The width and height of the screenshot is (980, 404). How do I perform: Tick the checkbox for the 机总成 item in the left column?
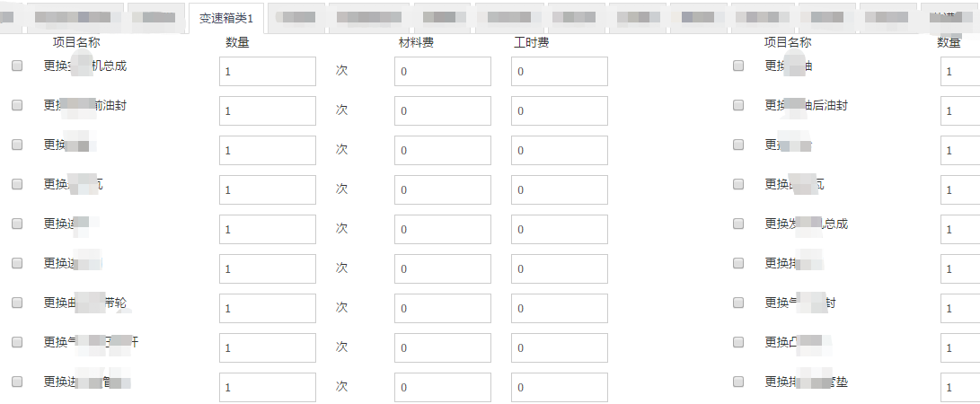pyautogui.click(x=17, y=66)
